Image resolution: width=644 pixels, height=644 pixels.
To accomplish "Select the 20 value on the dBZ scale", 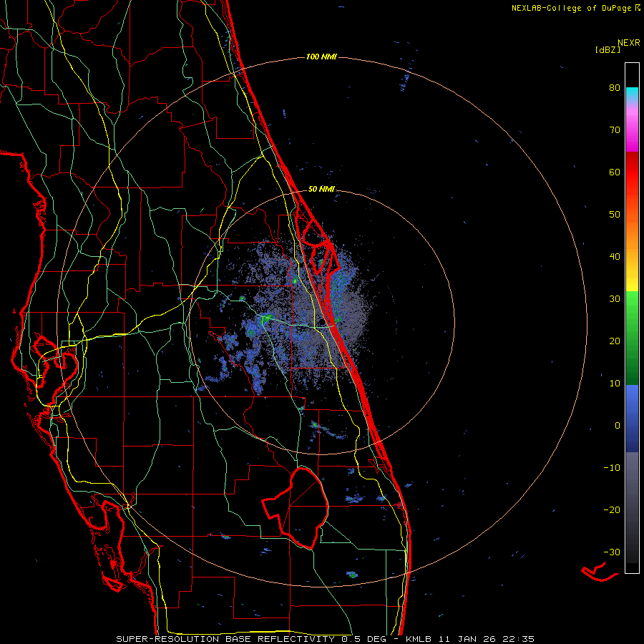I will (x=615, y=341).
